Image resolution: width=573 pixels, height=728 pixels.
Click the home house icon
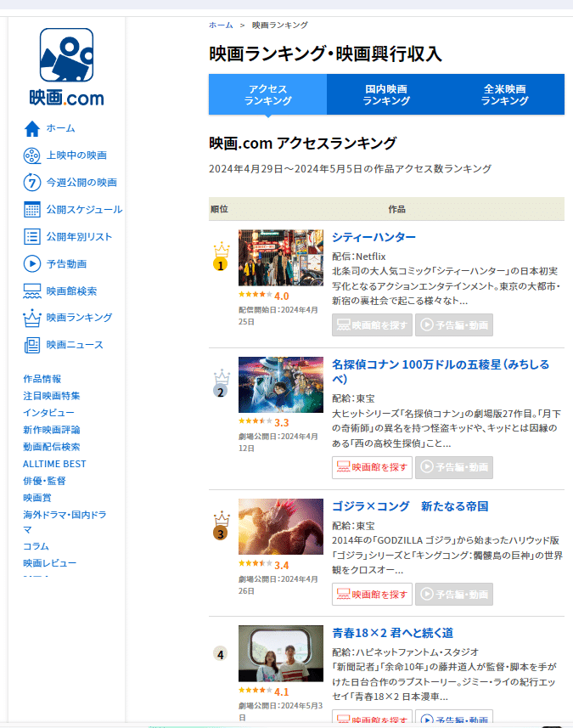(32, 128)
